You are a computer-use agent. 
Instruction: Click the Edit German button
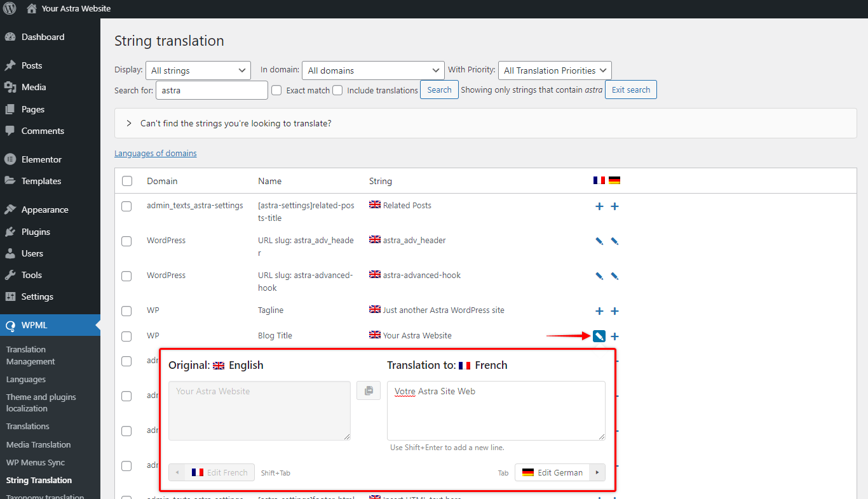click(x=552, y=472)
